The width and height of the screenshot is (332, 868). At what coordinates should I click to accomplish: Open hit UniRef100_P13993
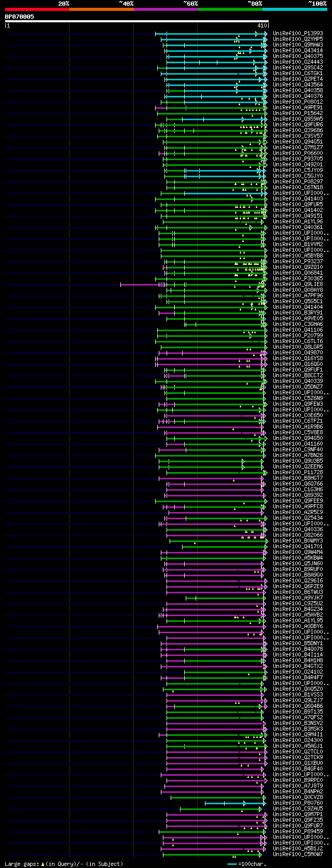pyautogui.click(x=298, y=34)
